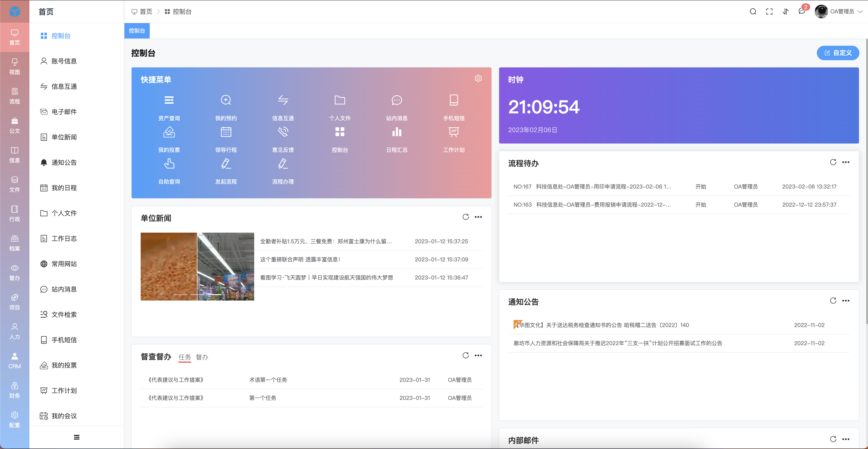Open the 项目 module in the left rail
The height and width of the screenshot is (449, 868).
tap(14, 302)
